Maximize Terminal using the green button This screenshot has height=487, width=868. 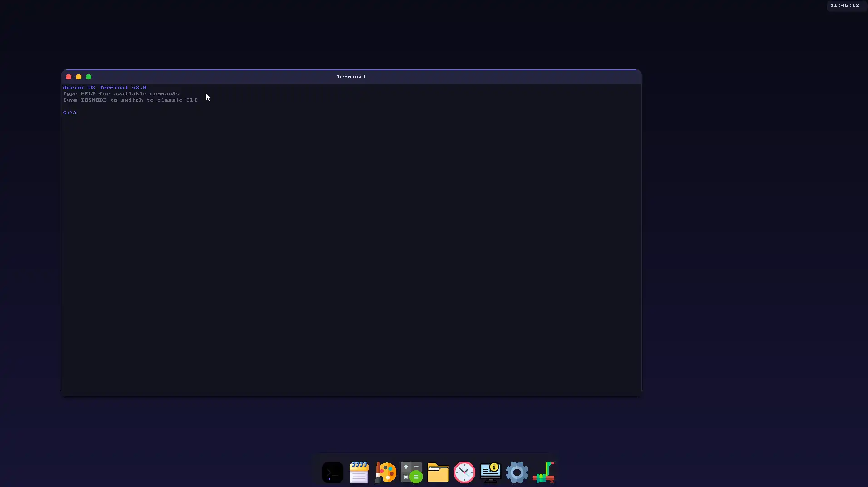pyautogui.click(x=89, y=77)
